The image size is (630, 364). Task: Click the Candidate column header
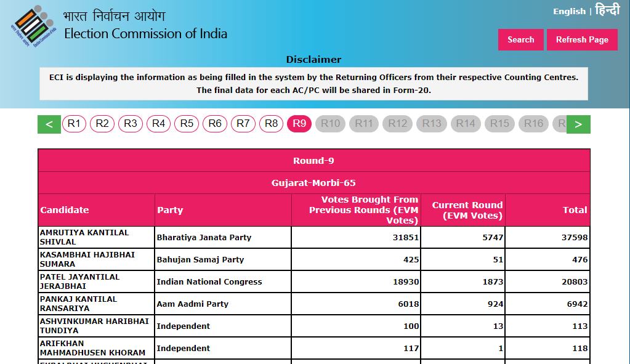[65, 210]
